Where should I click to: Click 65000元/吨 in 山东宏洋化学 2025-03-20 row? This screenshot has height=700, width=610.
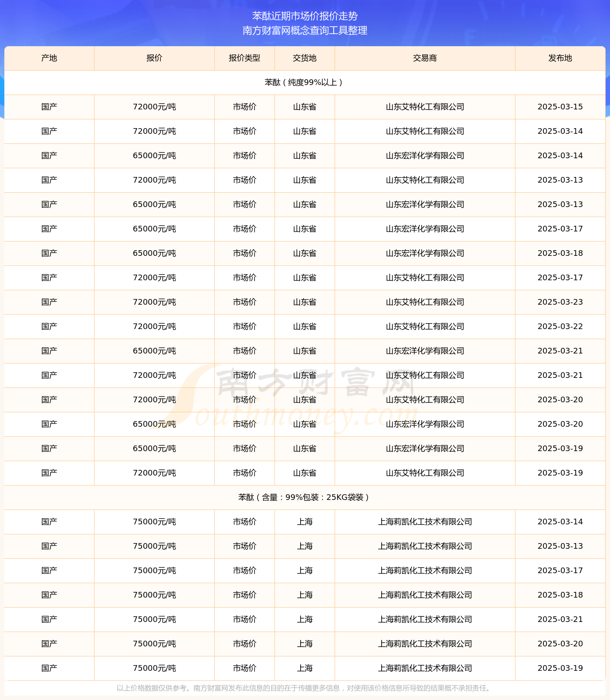point(154,424)
